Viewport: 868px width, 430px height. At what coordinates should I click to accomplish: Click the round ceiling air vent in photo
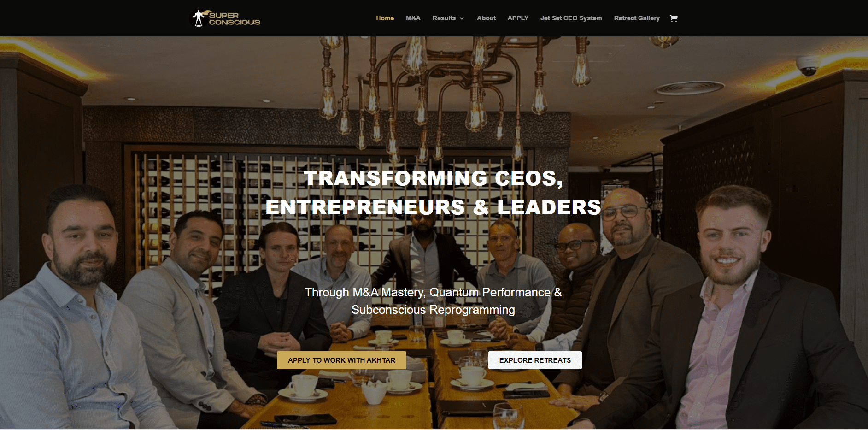tap(690, 88)
